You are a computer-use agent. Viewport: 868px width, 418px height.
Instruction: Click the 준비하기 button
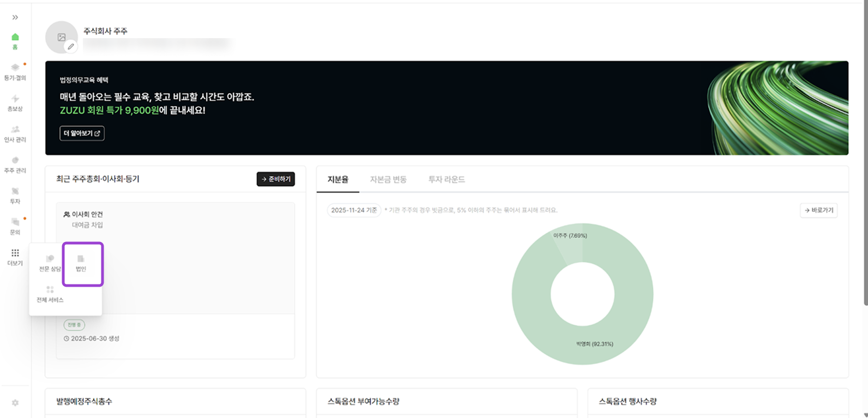point(276,179)
